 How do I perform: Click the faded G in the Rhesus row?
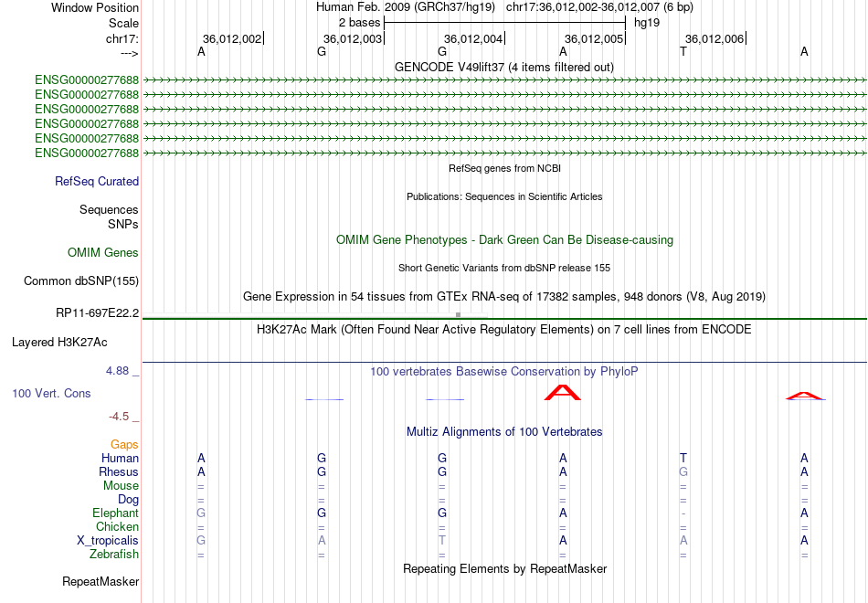[683, 471]
